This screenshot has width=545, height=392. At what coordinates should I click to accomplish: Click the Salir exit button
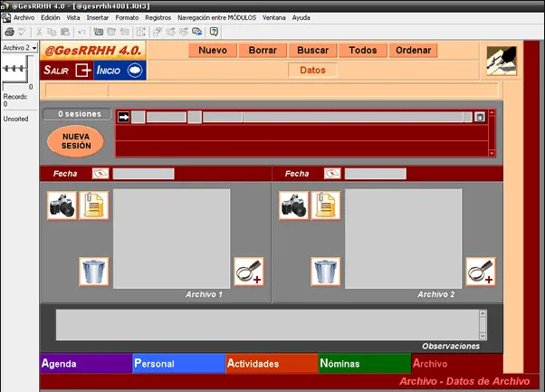tap(67, 71)
